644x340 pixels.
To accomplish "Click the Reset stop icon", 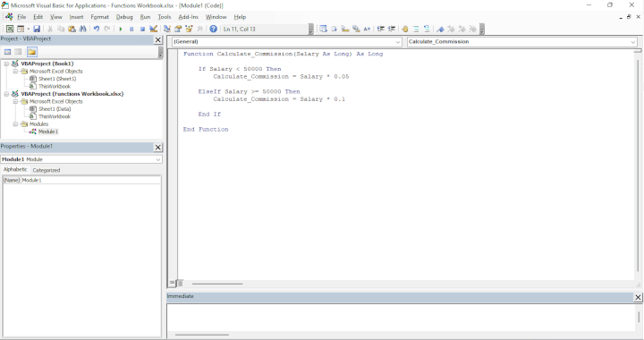I will coord(142,29).
